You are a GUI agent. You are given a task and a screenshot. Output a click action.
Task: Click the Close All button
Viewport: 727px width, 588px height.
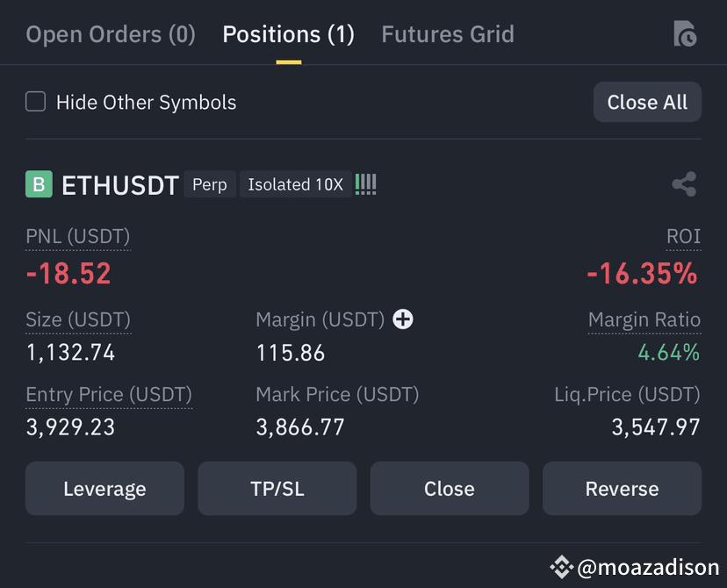(647, 102)
